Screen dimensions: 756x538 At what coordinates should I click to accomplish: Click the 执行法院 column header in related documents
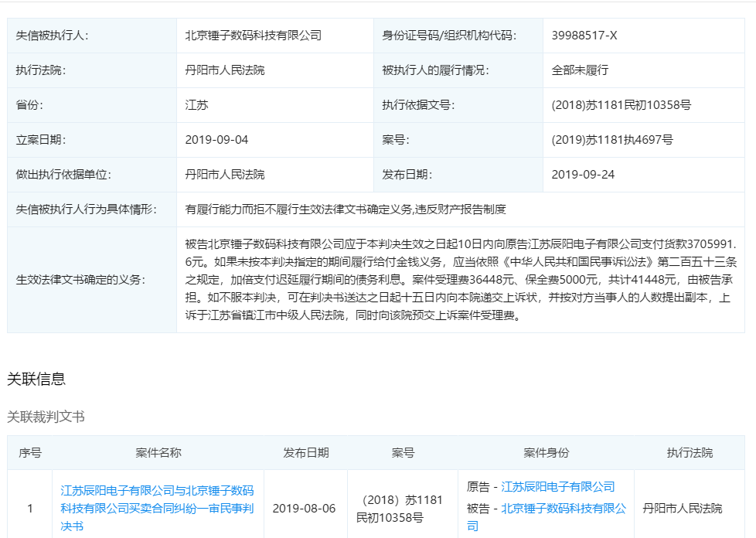pyautogui.click(x=690, y=453)
